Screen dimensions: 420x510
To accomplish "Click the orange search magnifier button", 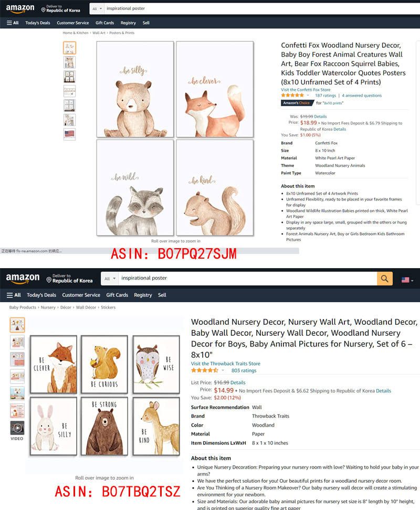I will pos(384,279).
